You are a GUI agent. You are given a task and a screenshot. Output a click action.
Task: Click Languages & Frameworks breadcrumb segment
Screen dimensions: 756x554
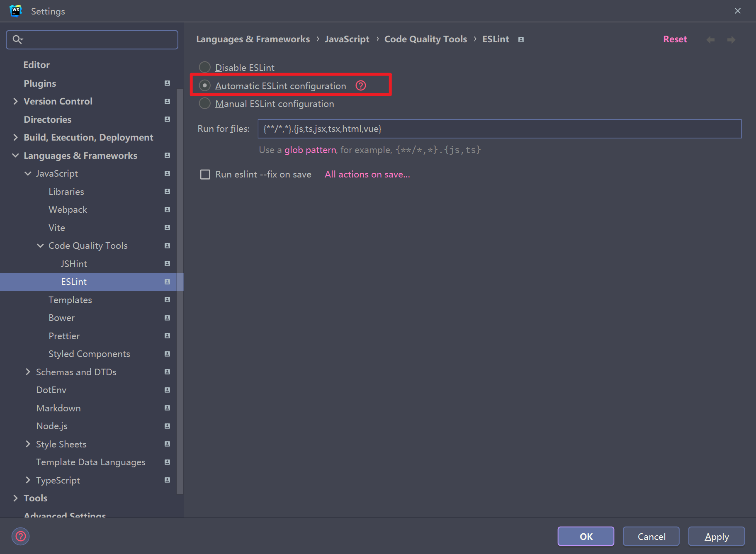point(253,39)
